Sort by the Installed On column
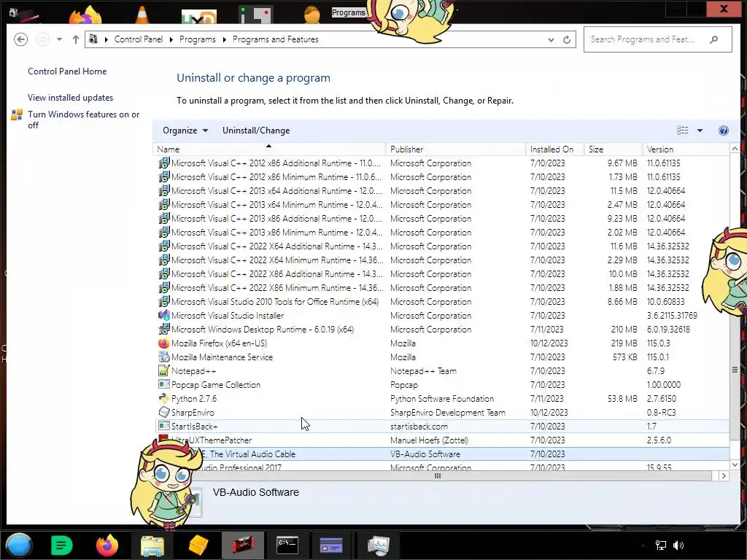Viewport: 747px width, 560px height. (x=555, y=149)
